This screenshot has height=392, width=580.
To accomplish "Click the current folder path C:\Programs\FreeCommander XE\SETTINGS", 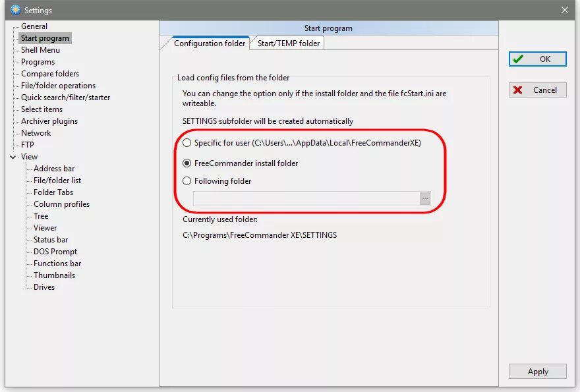I will (x=260, y=235).
